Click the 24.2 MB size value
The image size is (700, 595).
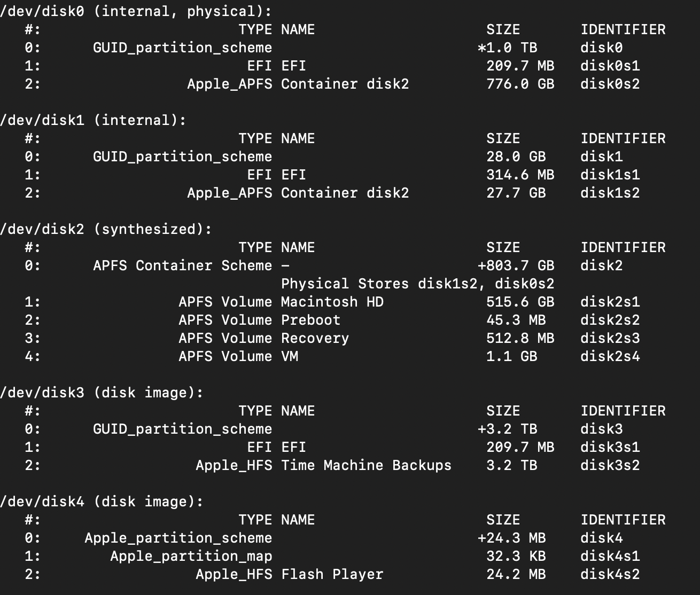(516, 574)
